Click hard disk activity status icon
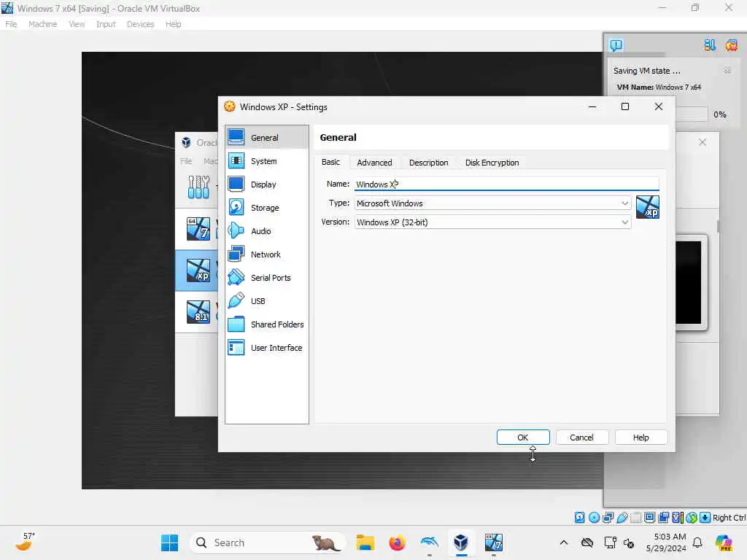The image size is (747, 560). pos(579,518)
